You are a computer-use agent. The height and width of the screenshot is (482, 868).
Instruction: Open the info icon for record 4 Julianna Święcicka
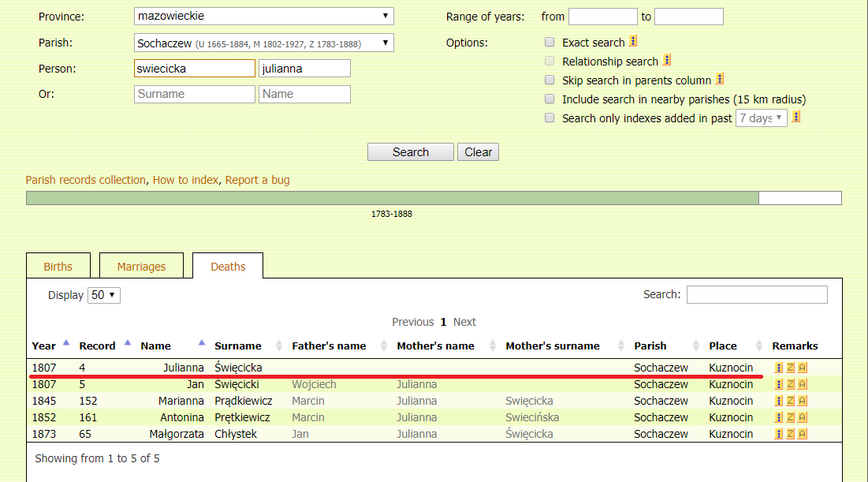[779, 368]
